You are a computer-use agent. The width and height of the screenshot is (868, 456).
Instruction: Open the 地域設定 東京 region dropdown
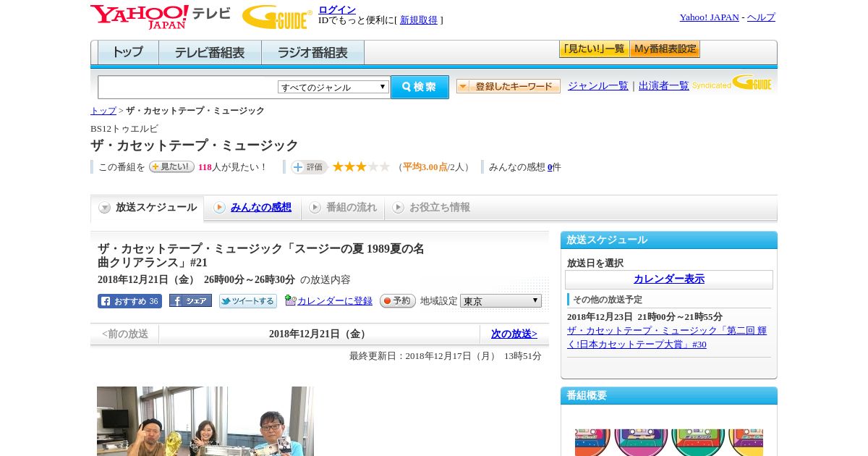coord(501,301)
